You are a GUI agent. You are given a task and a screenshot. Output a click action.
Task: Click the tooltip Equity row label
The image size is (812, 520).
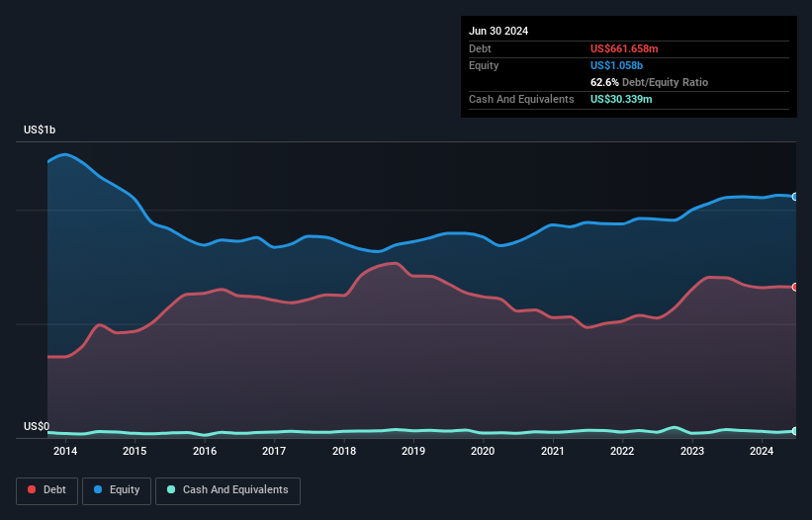[x=484, y=65]
